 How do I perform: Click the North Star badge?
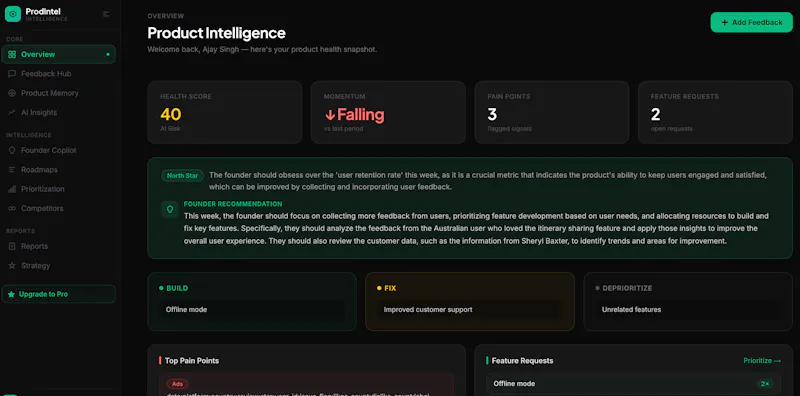tap(183, 176)
